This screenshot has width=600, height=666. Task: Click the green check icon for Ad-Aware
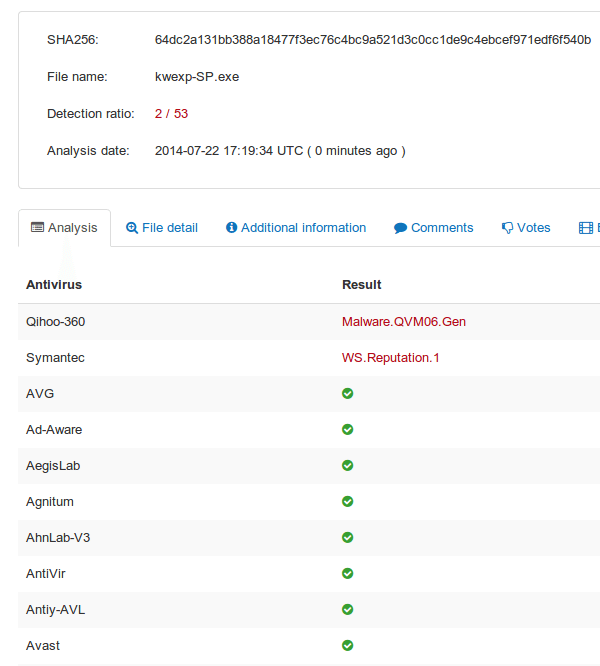(x=348, y=430)
